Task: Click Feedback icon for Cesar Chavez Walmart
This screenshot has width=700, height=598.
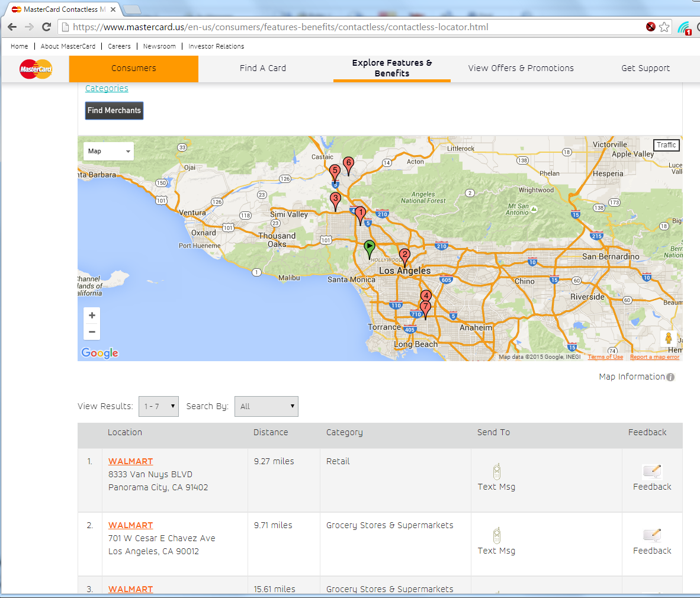Action: pyautogui.click(x=652, y=535)
